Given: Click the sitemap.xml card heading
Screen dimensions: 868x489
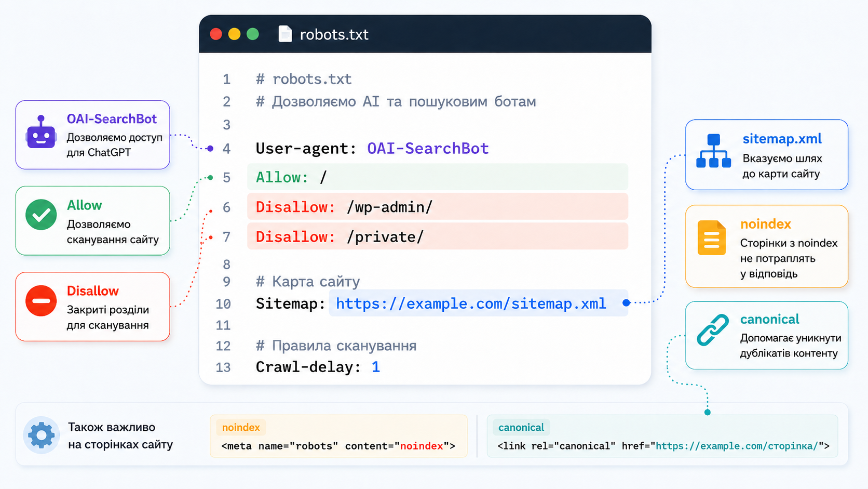Looking at the screenshot, I should [782, 139].
